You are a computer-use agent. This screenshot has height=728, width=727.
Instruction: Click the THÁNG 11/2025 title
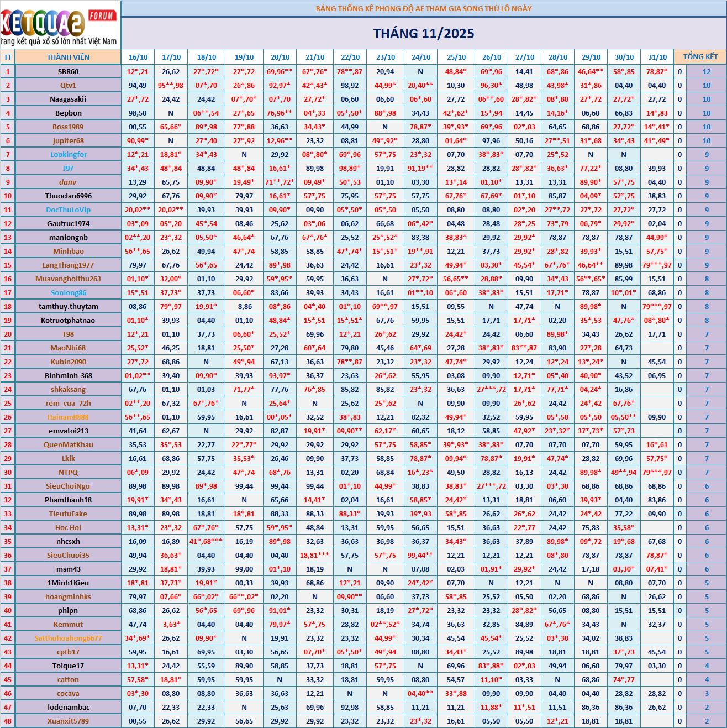click(423, 34)
